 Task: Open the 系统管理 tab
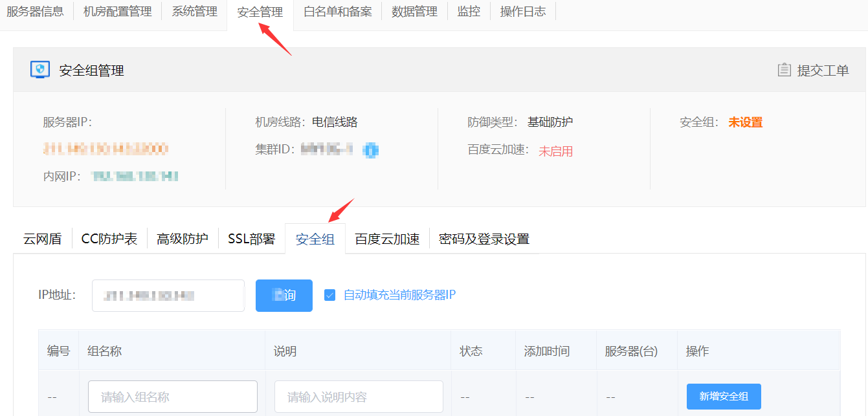click(194, 12)
